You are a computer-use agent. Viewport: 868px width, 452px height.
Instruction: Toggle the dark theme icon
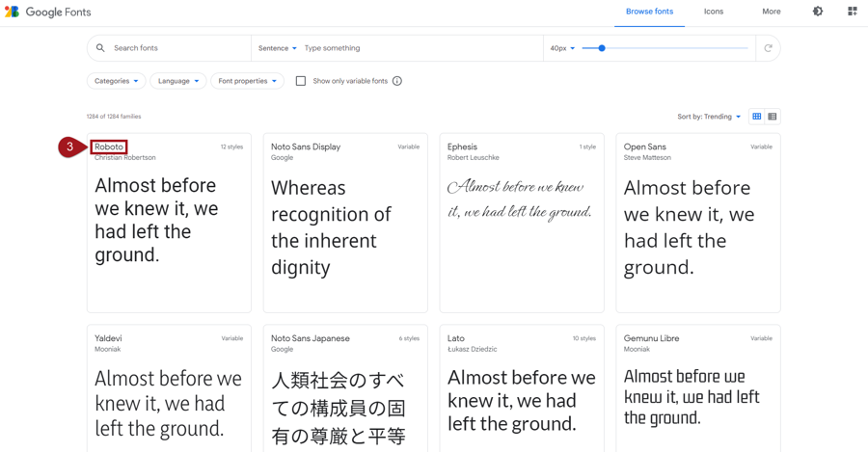point(818,12)
